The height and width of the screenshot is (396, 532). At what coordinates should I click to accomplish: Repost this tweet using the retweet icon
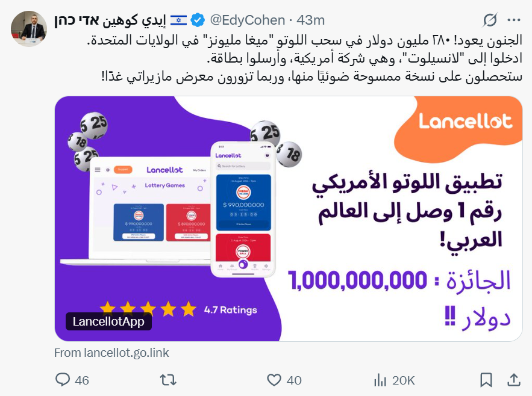click(x=168, y=380)
